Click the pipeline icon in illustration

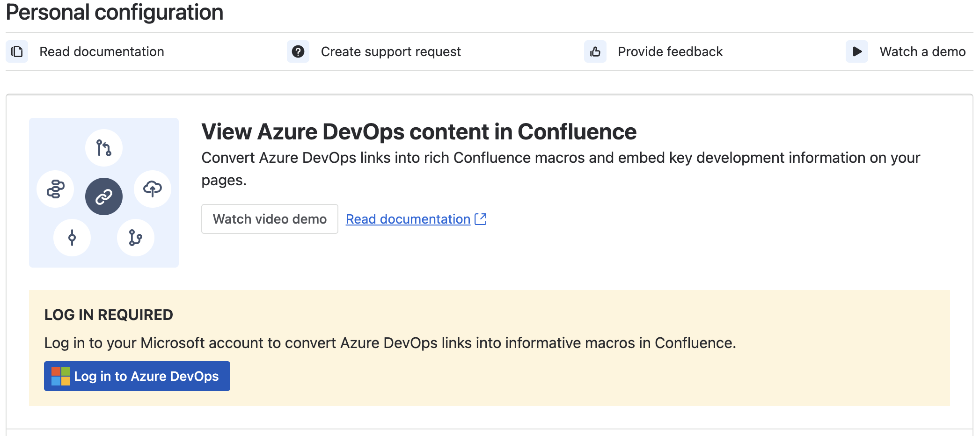pos(55,189)
